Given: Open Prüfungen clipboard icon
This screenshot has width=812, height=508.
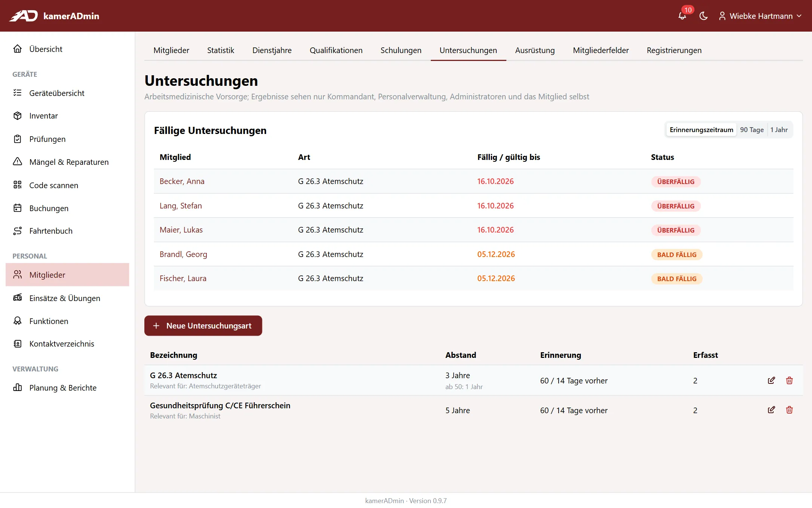Looking at the screenshot, I should point(17,139).
